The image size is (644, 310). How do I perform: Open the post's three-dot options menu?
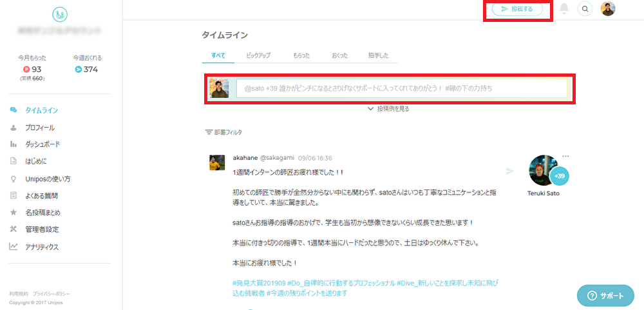pyautogui.click(x=565, y=156)
